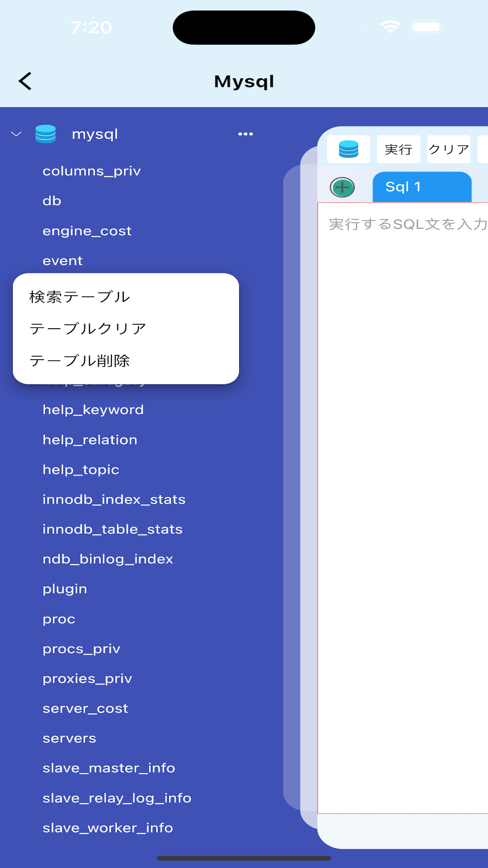Open the engine_cost table
Viewport: 488px width, 868px height.
[87, 231]
